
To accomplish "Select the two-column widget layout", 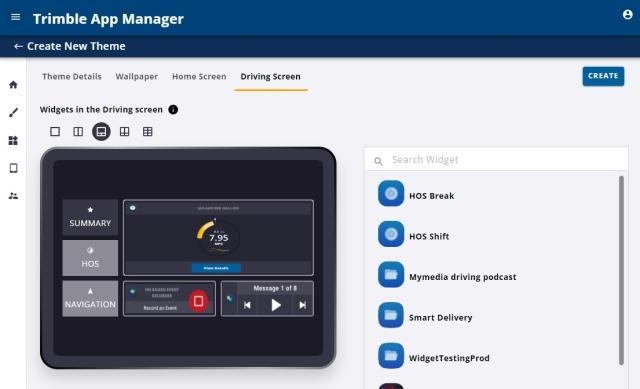I will 78,131.
